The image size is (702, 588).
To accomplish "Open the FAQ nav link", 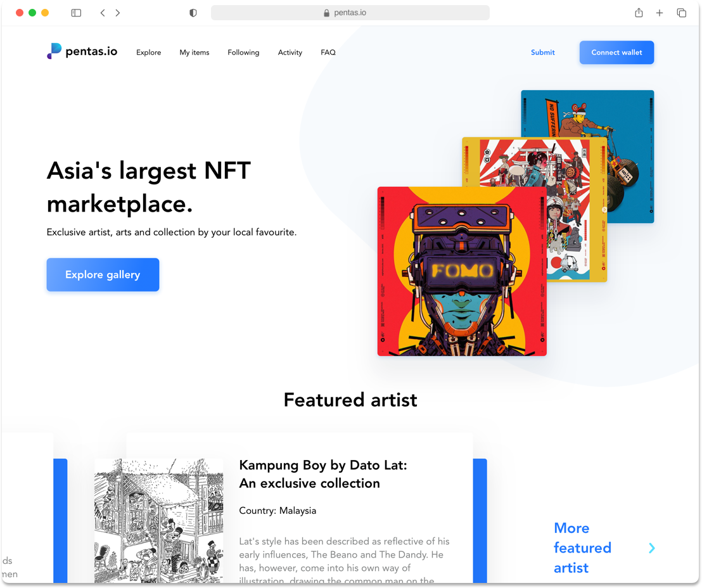I will coord(328,53).
